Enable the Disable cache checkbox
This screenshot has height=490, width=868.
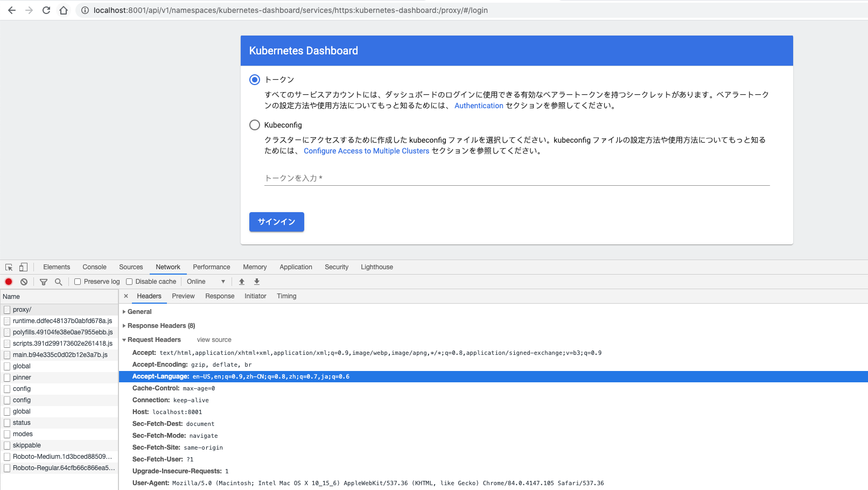129,282
